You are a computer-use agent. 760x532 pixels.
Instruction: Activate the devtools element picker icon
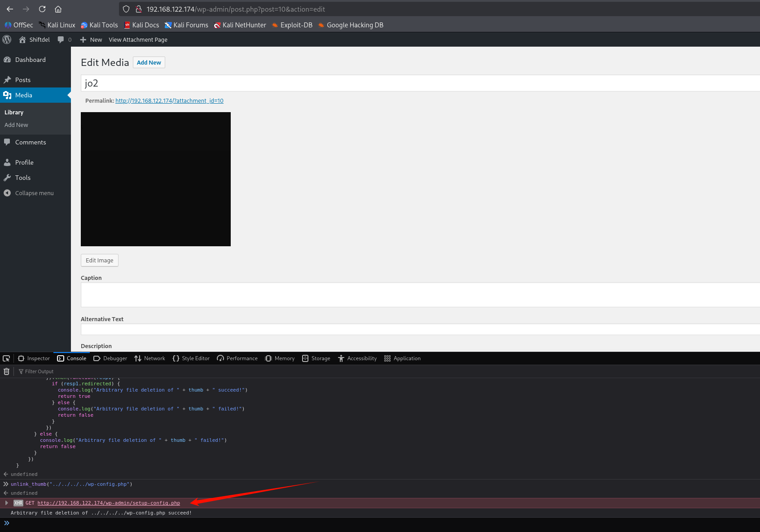pos(6,358)
